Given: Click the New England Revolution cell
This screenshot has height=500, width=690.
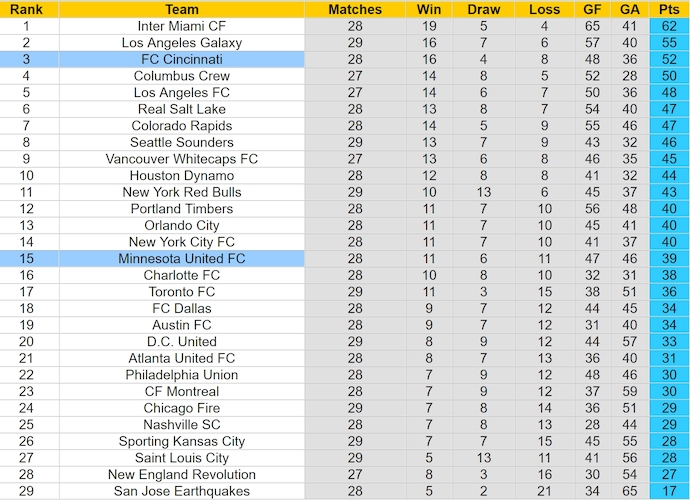Looking at the screenshot, I should pos(182,474).
